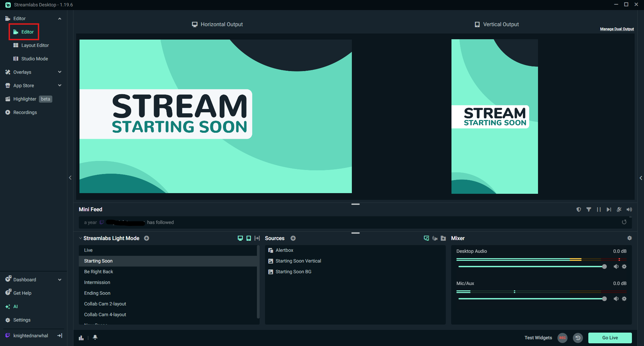Mute the Mic/Aux channel

click(616, 298)
